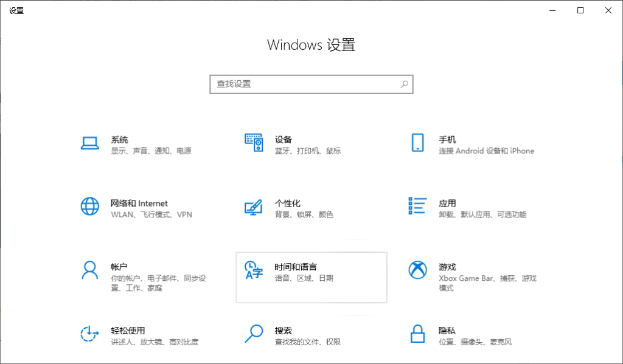Click the text 卸载、默认应用、可选功能

482,215
